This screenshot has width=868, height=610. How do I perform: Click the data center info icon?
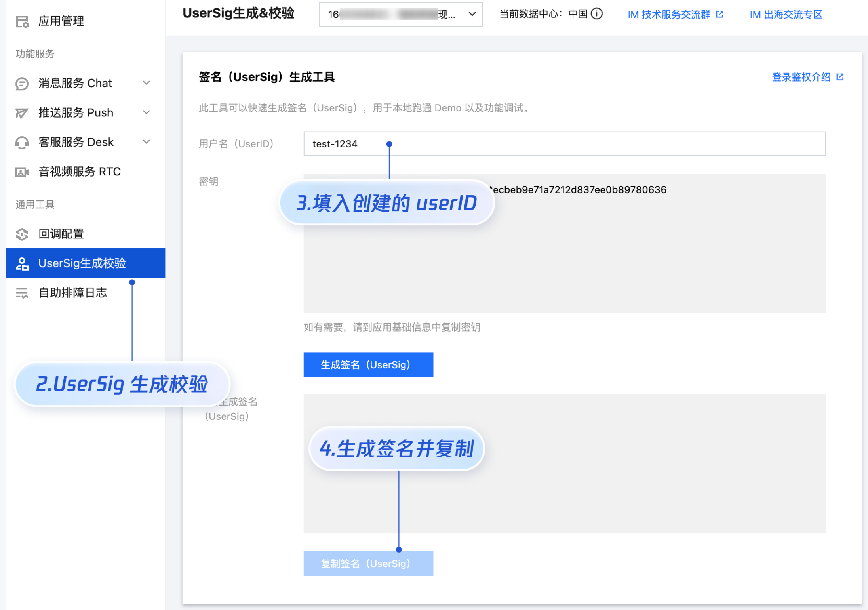[597, 14]
